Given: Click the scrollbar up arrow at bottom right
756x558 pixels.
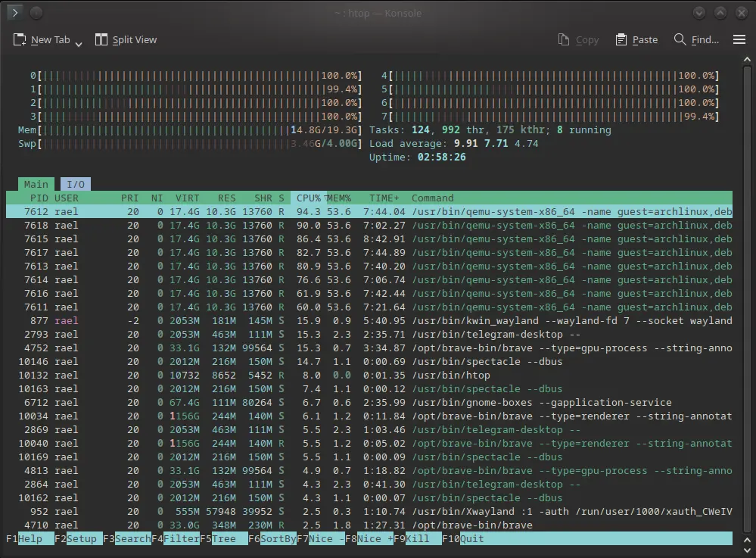Looking at the screenshot, I should (747, 540).
